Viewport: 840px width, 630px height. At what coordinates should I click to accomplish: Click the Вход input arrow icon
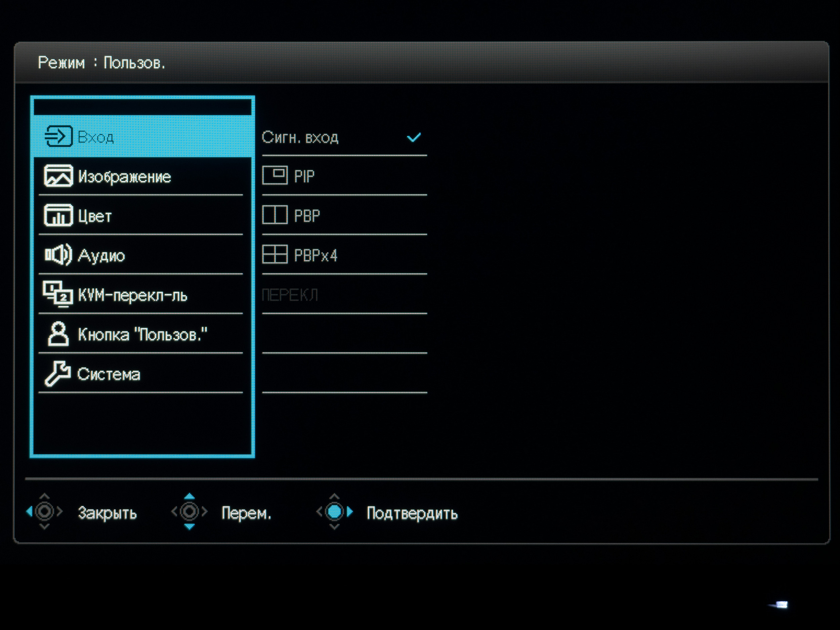(58, 136)
